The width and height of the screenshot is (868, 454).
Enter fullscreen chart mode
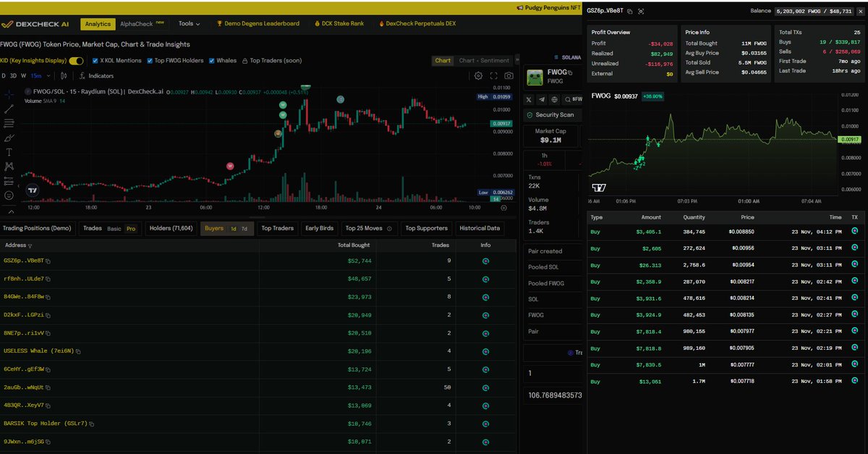[x=494, y=75]
